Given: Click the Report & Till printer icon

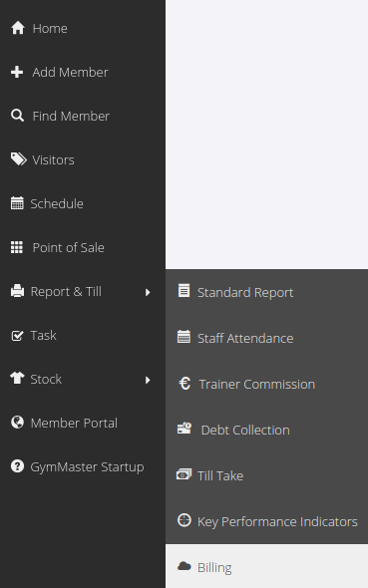Looking at the screenshot, I should click(17, 291).
